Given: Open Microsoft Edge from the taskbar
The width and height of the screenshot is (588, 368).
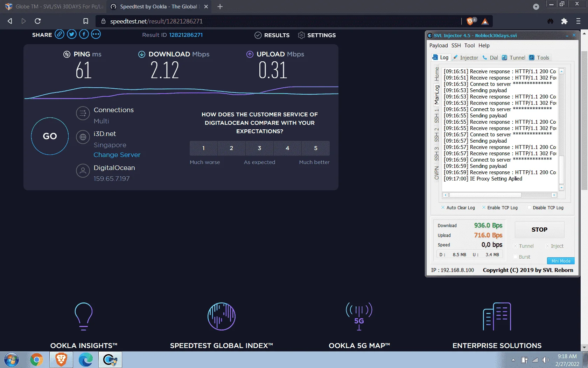Looking at the screenshot, I should [86, 360].
